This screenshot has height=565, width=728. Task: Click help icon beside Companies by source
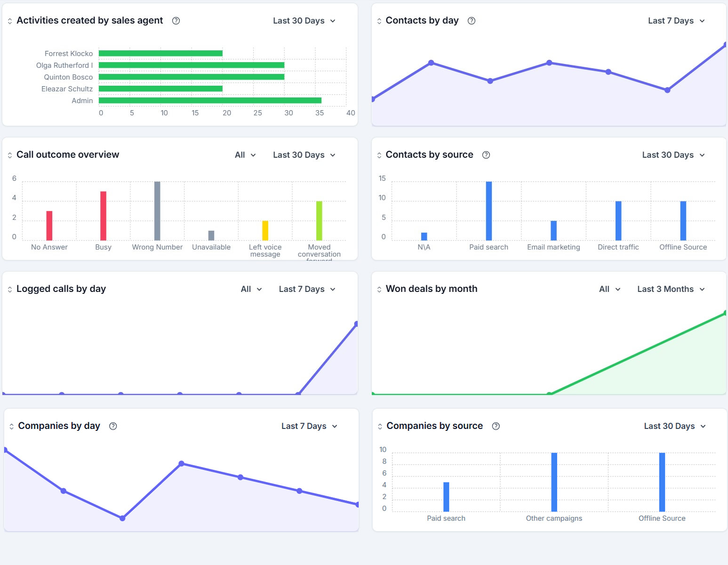click(x=496, y=426)
